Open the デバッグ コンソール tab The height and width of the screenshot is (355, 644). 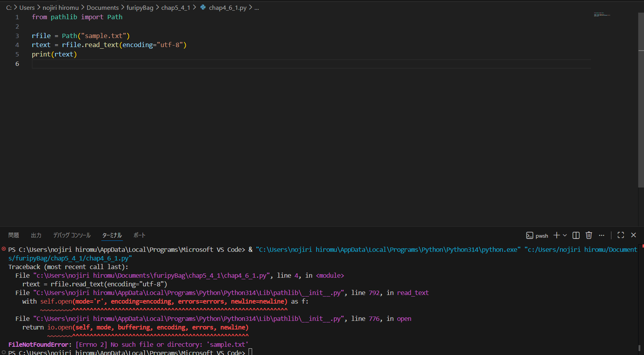[72, 235]
